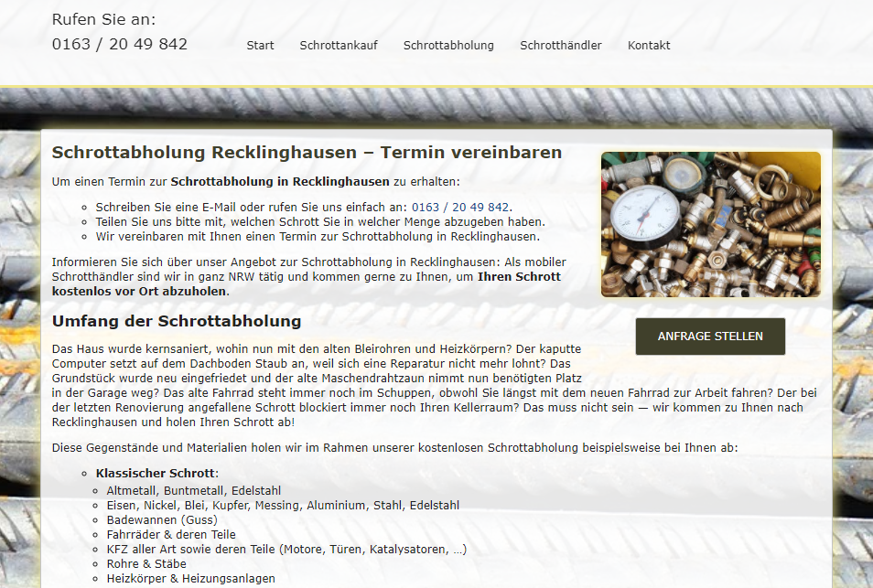Viewport: 873px width, 588px height.
Task: Navigate to the Kontakt page
Action: [x=649, y=46]
